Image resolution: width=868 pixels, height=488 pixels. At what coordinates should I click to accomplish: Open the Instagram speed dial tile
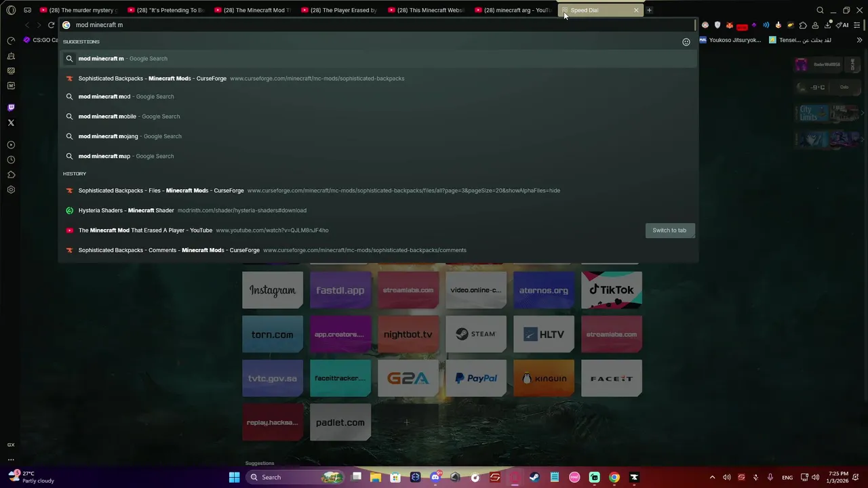pyautogui.click(x=273, y=290)
